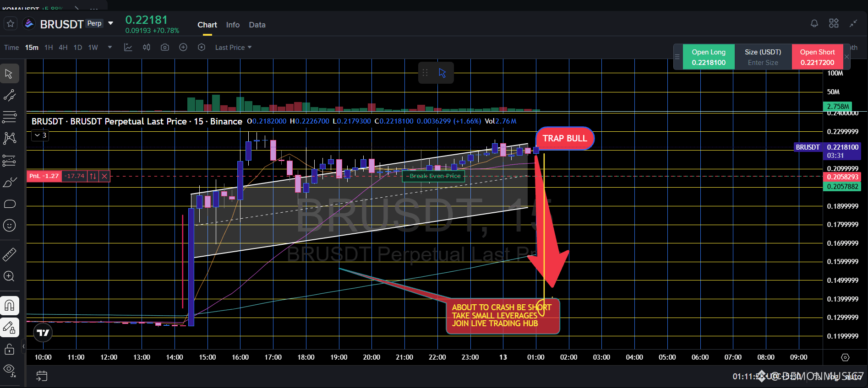Grab the floating toolbar dotted handle

click(425, 73)
